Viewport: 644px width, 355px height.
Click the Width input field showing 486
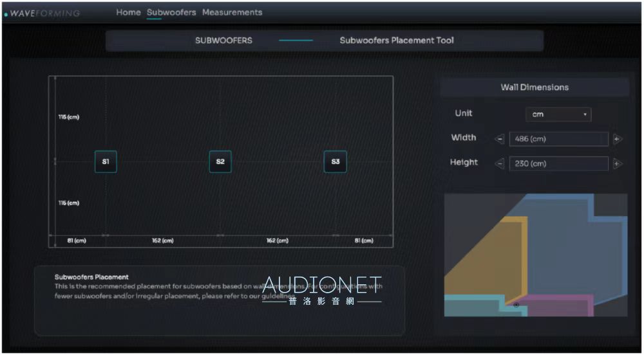(558, 139)
